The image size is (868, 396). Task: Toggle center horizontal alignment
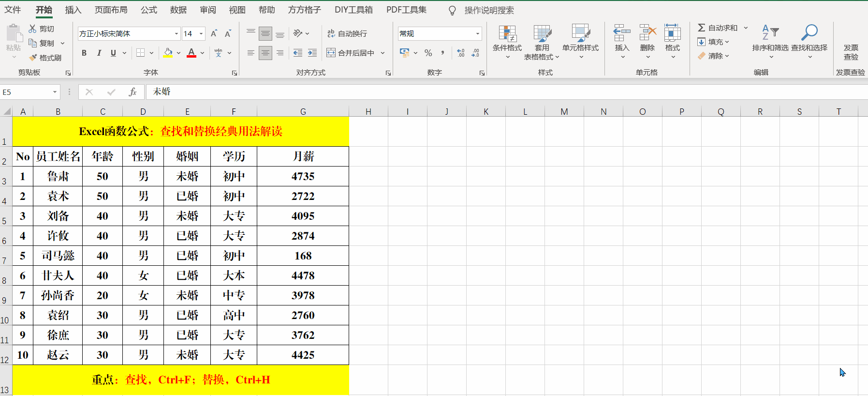[265, 53]
